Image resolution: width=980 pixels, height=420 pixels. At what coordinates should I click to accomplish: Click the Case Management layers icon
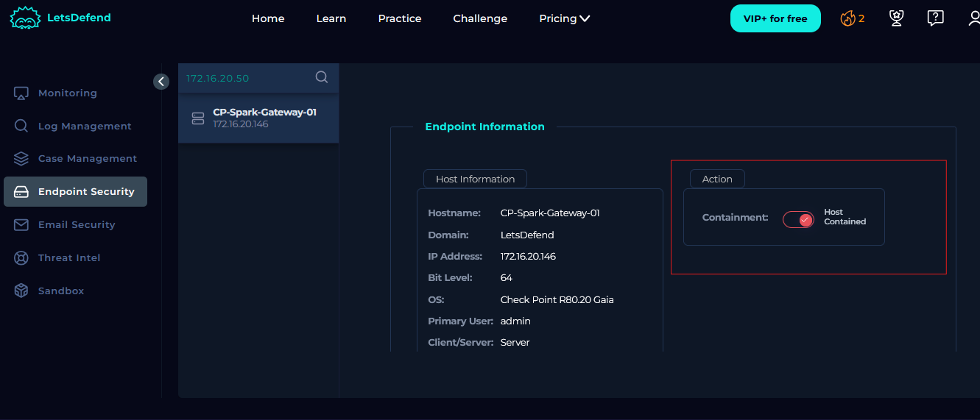[x=21, y=159]
